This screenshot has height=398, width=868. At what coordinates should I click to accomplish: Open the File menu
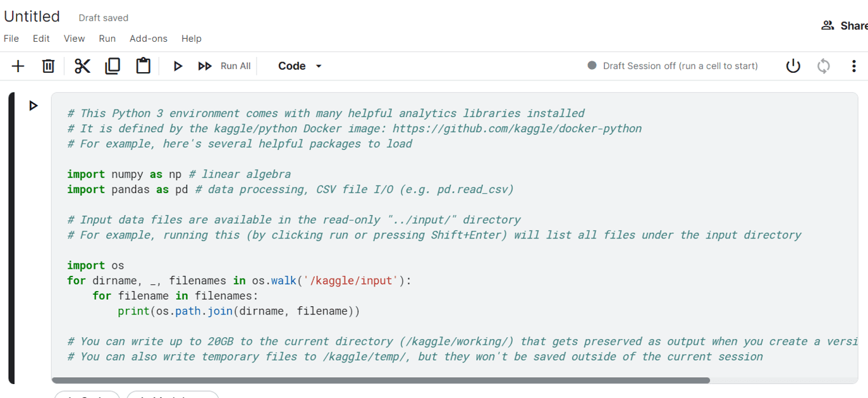tap(11, 39)
